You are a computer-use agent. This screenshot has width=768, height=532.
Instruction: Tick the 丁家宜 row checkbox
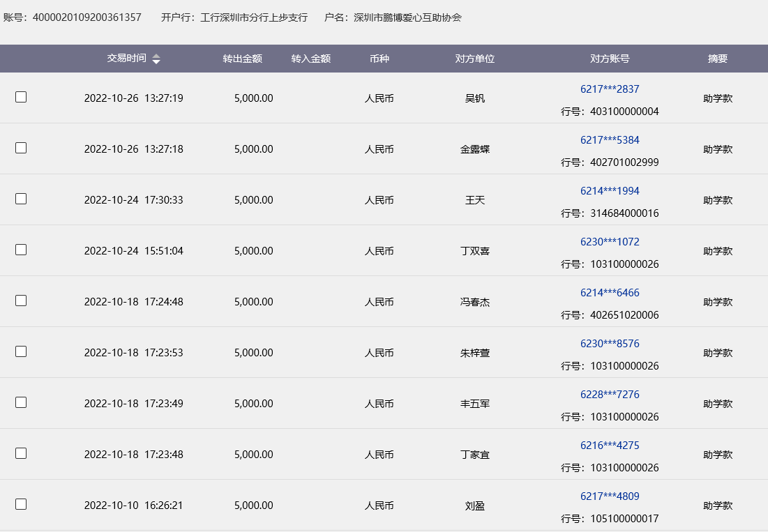coord(21,453)
